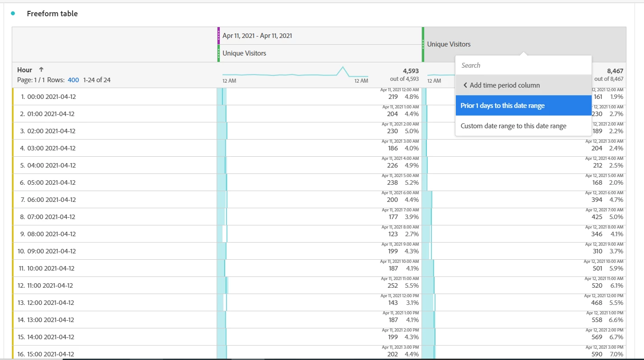Select the Apr 11, 2021 date range header
644x360 pixels.
257,36
